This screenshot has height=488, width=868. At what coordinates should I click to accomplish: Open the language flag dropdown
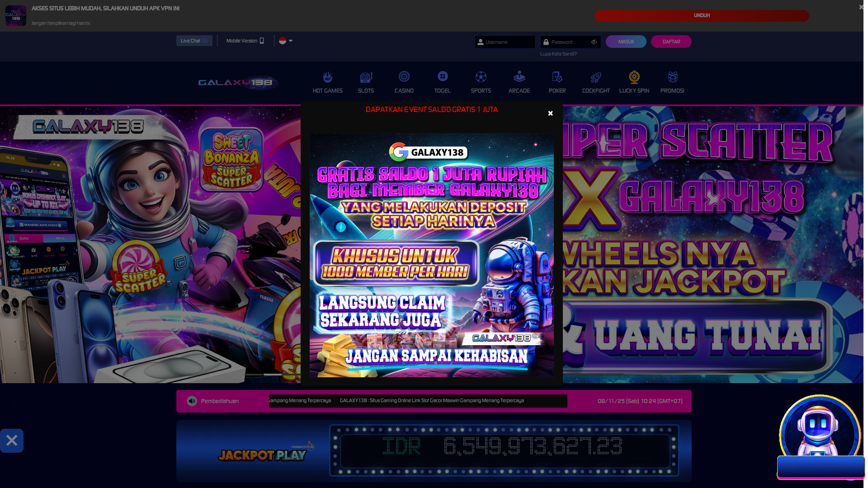286,41
